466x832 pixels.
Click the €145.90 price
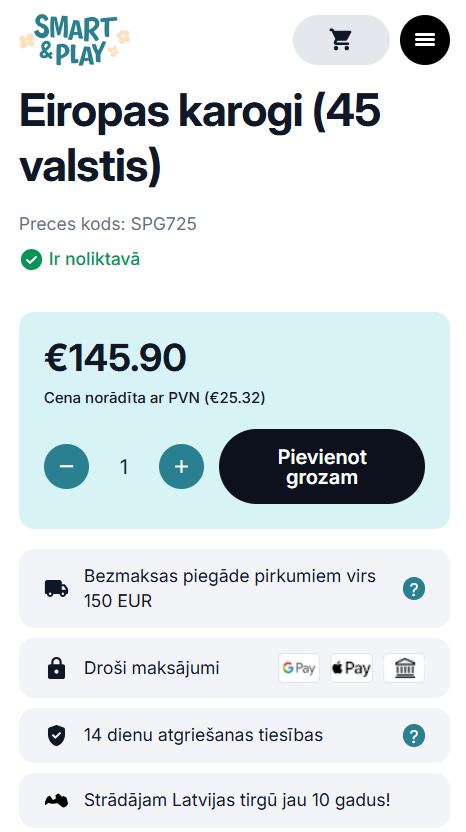click(x=115, y=358)
